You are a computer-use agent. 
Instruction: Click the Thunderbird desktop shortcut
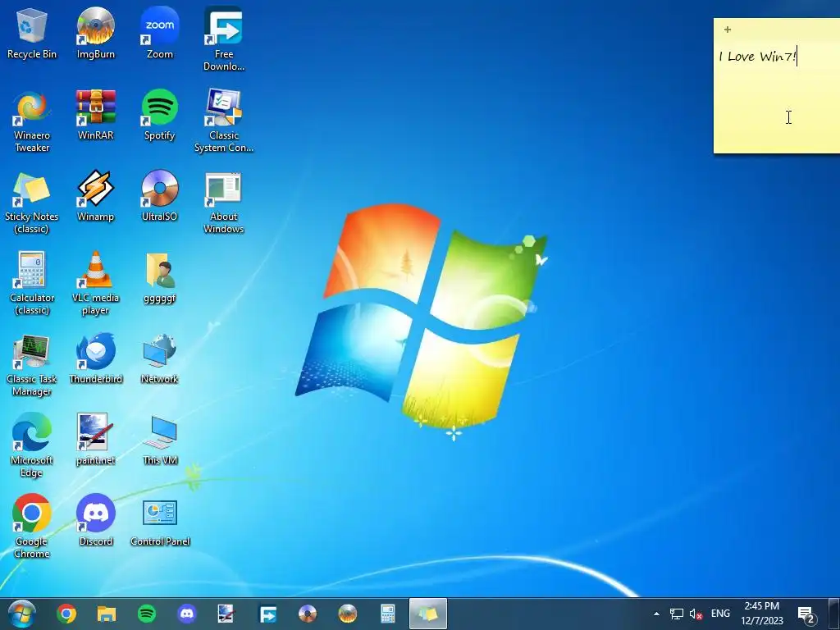pos(95,359)
